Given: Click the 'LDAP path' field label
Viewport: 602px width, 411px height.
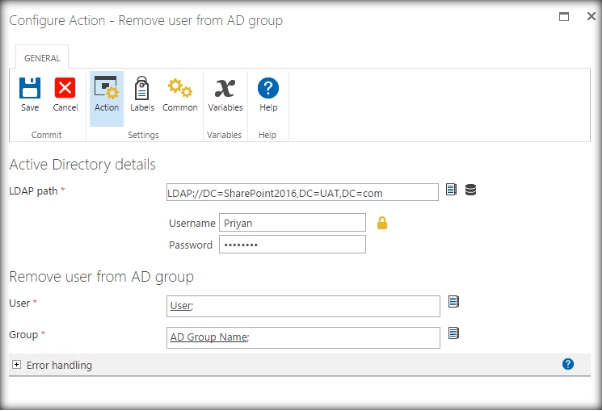Looking at the screenshot, I should click(x=33, y=191).
